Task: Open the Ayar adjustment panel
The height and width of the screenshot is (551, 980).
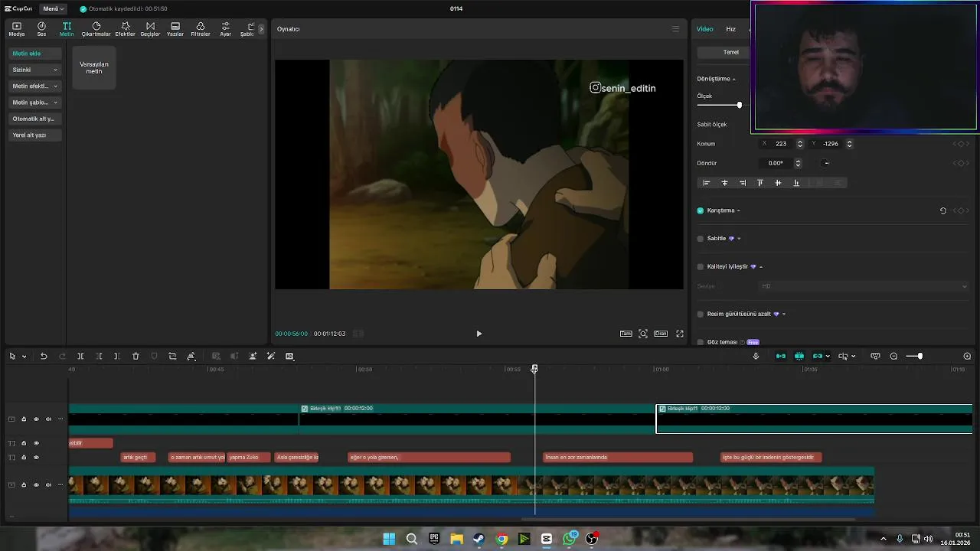Action: coord(225,29)
